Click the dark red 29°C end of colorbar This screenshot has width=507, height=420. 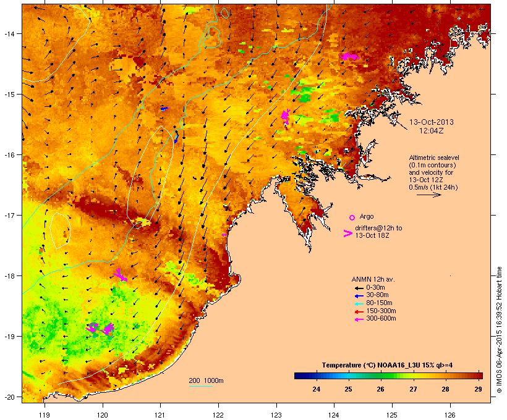(478, 376)
